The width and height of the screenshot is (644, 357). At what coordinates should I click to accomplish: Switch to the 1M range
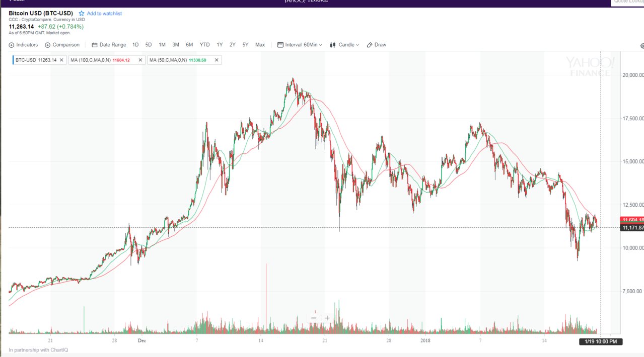(162, 45)
